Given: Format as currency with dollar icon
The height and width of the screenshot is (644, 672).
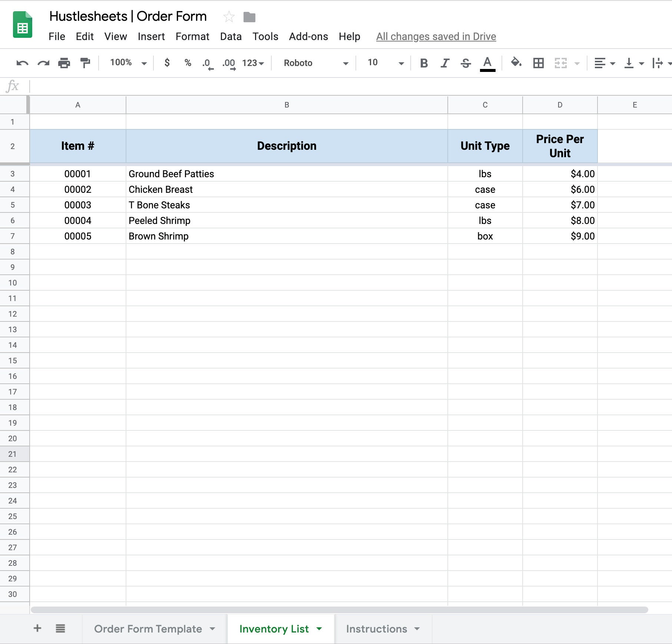Looking at the screenshot, I should [167, 63].
